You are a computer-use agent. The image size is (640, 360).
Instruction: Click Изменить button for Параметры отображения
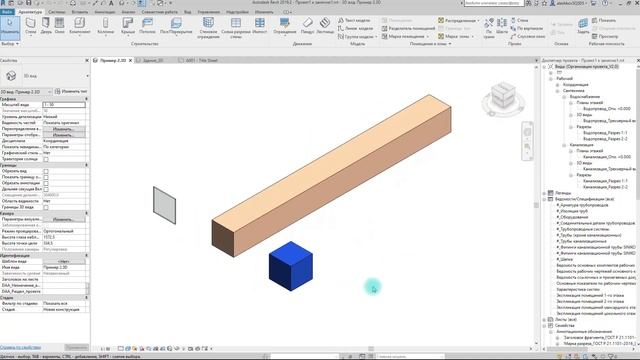63,135
